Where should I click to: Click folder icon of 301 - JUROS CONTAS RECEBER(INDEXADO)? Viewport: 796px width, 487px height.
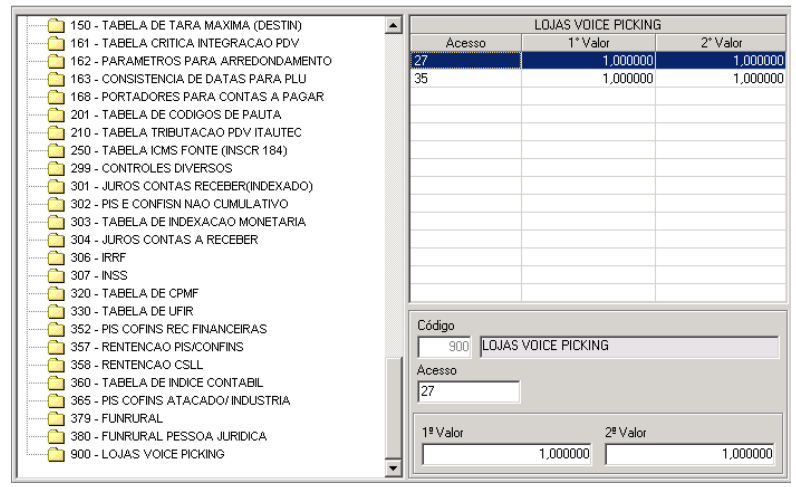tap(56, 186)
